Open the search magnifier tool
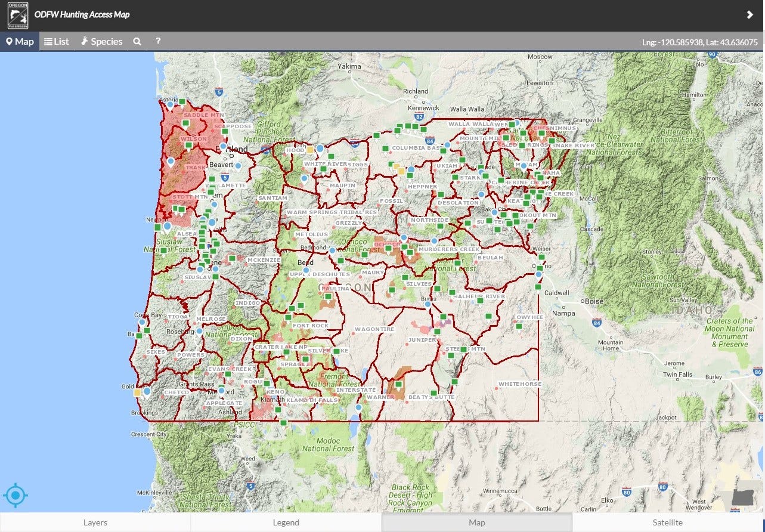This screenshot has width=765, height=532. point(137,41)
